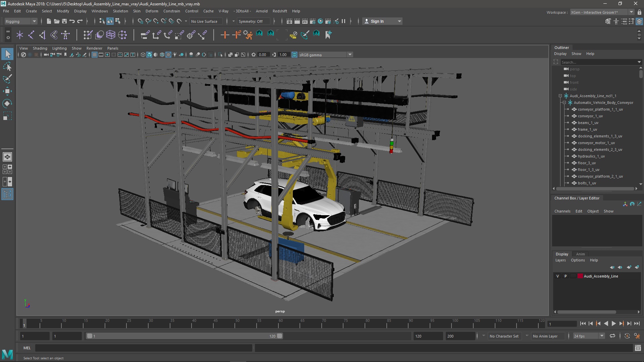
Task: Activate the Paint Selection tool
Action: (x=7, y=79)
